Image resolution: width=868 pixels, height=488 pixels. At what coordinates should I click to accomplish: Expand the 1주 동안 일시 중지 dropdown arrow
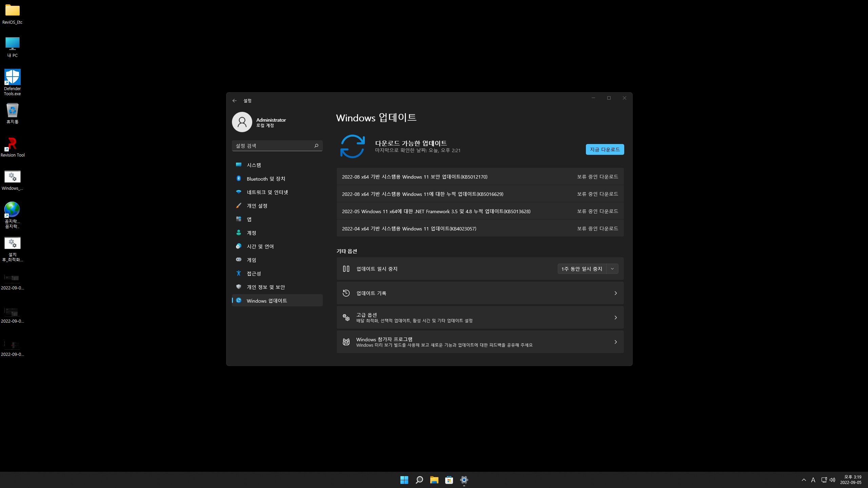tap(612, 269)
